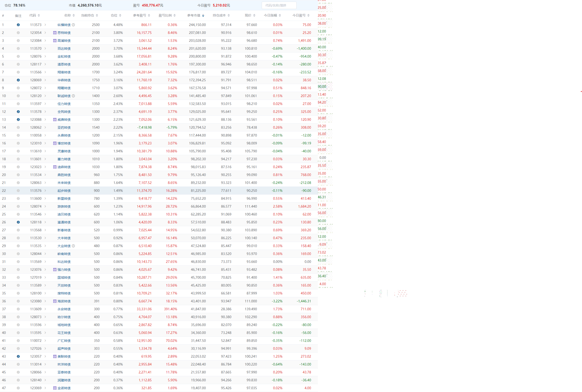Open 翔港转债 bond name link
The width and height of the screenshot is (582, 392).
click(64, 72)
